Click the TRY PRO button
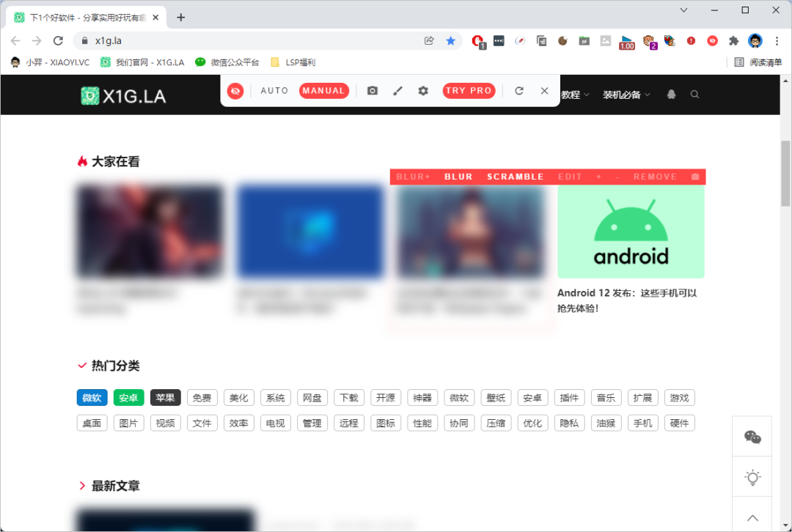Screen dimensions: 792x532 (x=469, y=91)
